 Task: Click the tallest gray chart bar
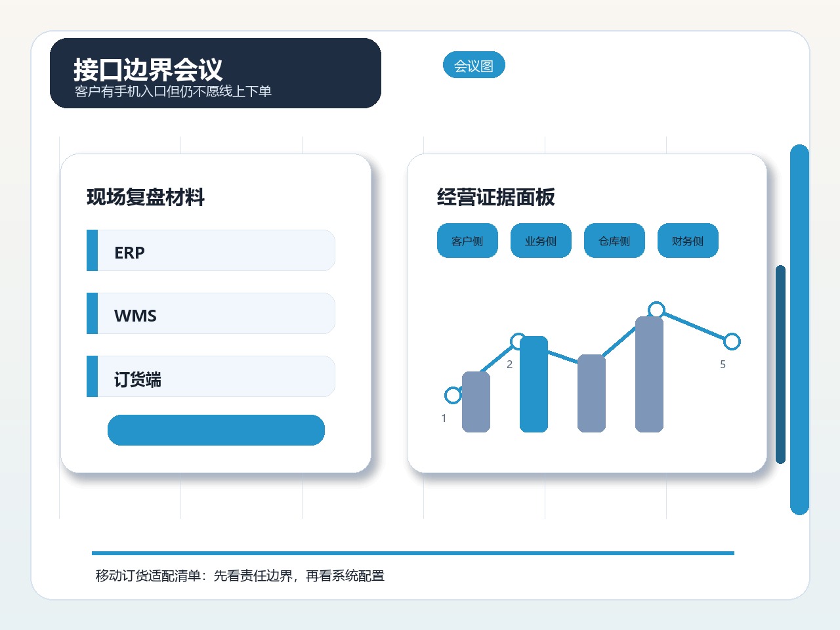point(649,375)
